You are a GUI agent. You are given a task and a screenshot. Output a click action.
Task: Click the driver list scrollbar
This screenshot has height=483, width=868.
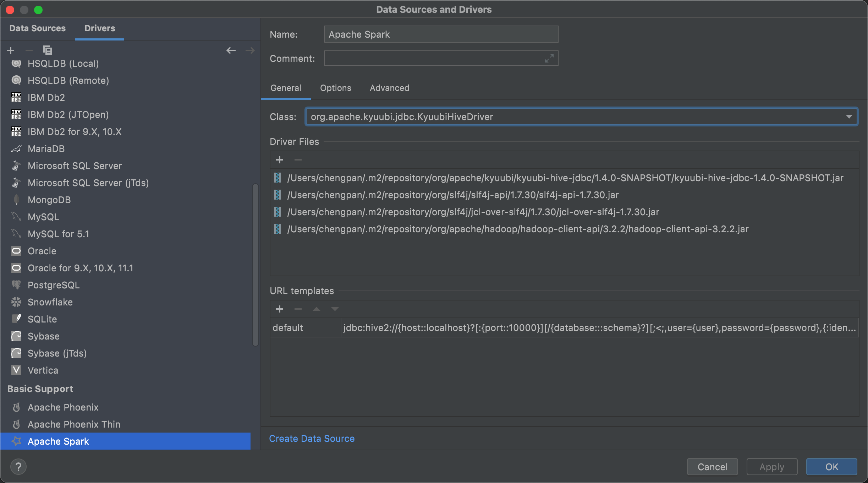click(255, 265)
